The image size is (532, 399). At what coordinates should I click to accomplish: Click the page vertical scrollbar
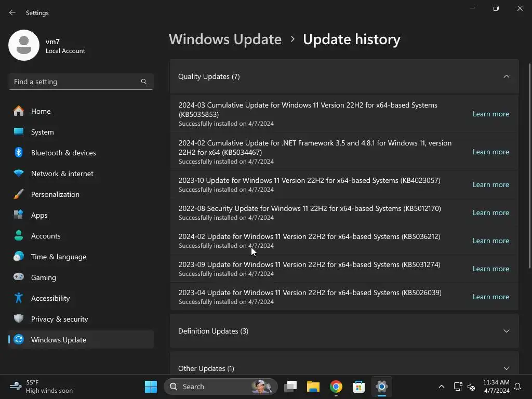[x=530, y=166]
